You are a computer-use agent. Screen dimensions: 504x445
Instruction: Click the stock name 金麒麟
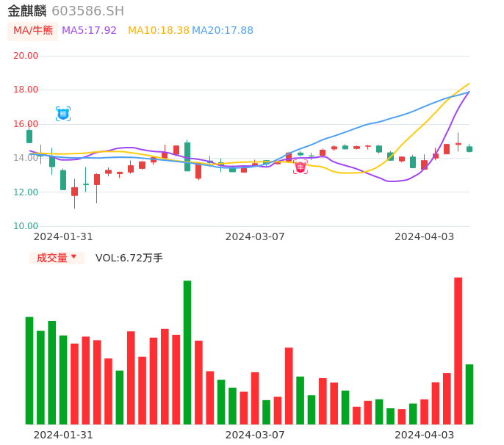point(27,11)
